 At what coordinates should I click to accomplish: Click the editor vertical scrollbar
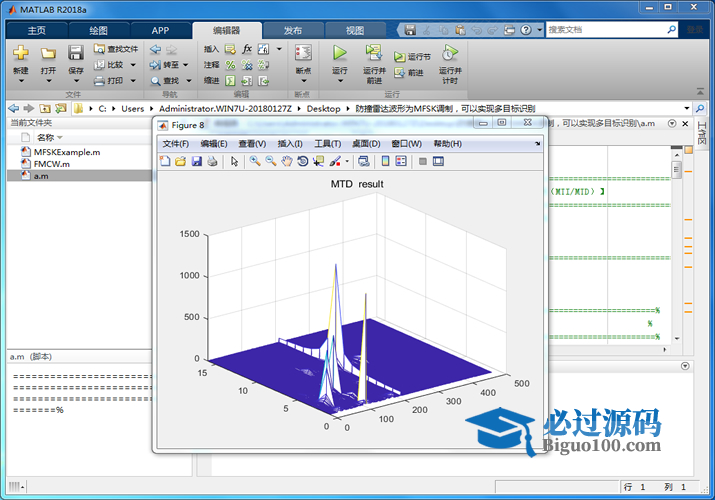pos(677,172)
